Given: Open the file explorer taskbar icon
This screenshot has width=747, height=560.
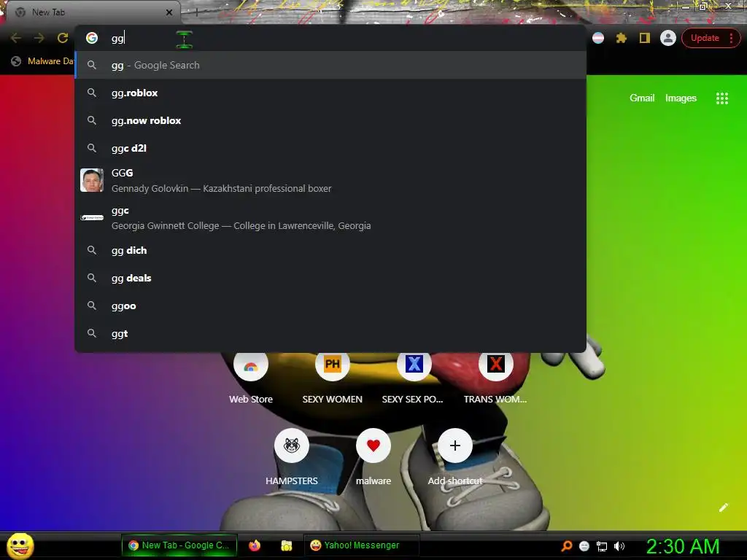Looking at the screenshot, I should 286,545.
